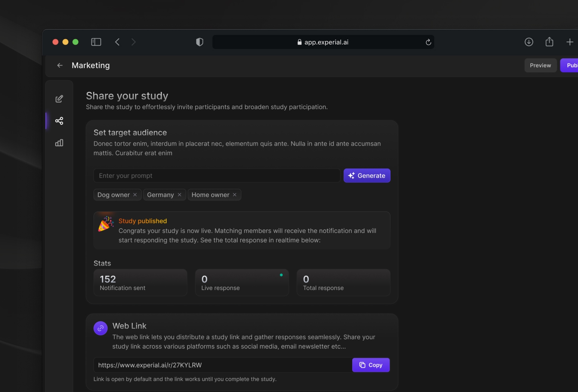Click Safari's share icon

tap(549, 42)
